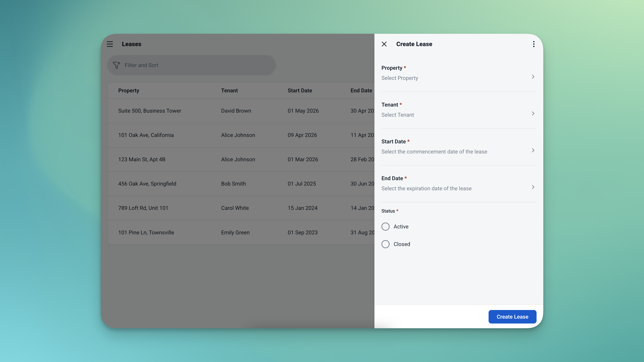Click the Create Lease button
Viewport: 644px width, 362px height.
512,317
